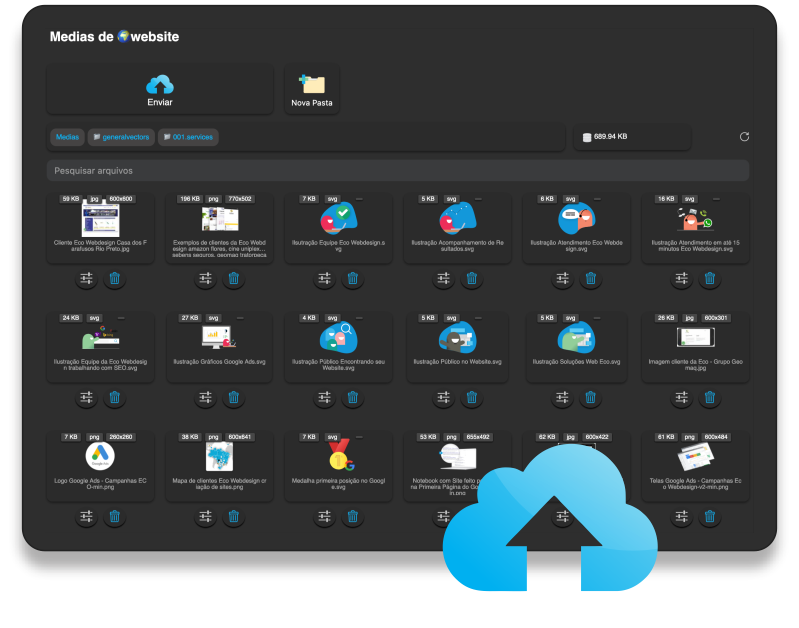Open settings for Ilustração Atendimento em até 15 minutos
Viewport: 799px width, 628px height.
(681, 280)
